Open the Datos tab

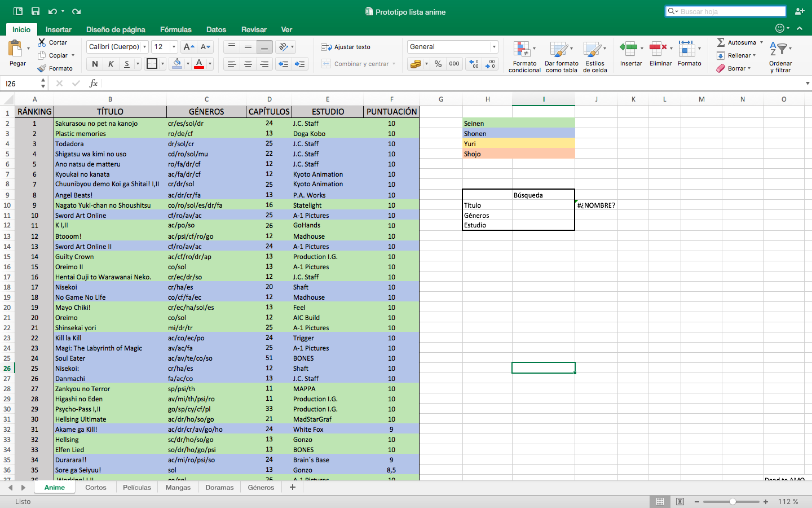click(216, 29)
